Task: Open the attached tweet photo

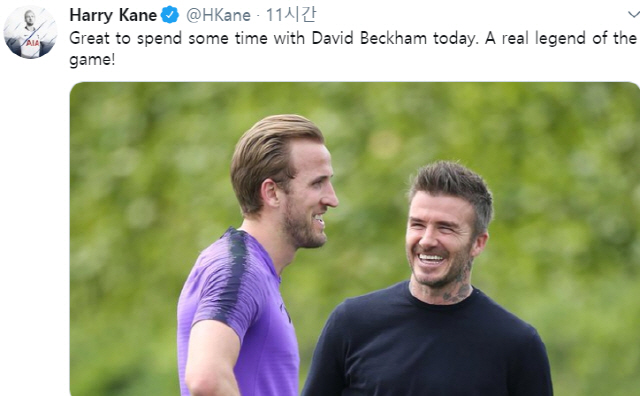Action: [x=355, y=239]
